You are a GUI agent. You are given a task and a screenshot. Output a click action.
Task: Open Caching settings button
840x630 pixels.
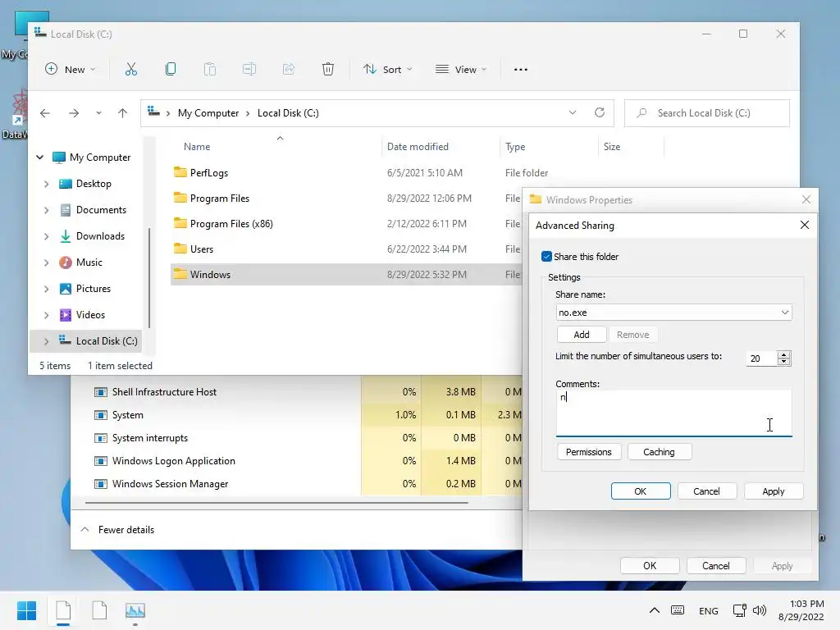pos(659,452)
